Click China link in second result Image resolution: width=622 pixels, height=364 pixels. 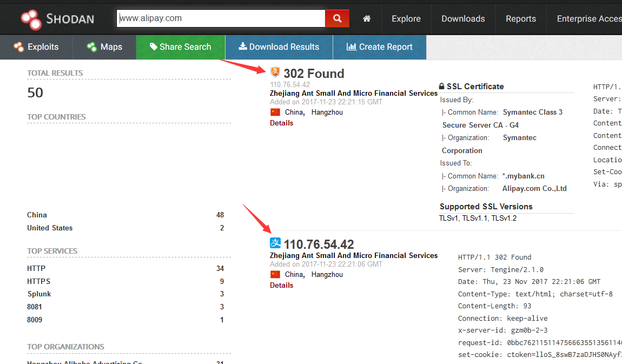[294, 274]
